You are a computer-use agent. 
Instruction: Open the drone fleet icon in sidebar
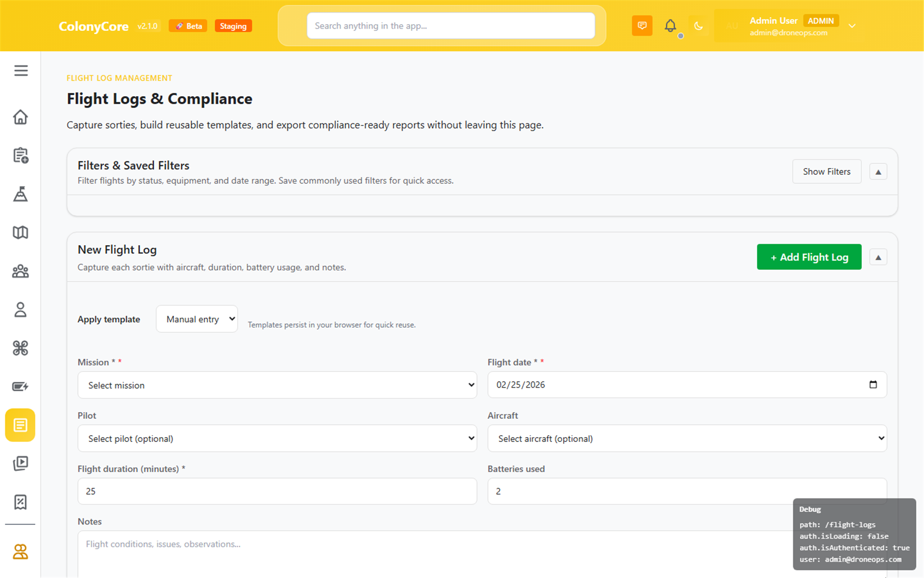click(x=21, y=348)
